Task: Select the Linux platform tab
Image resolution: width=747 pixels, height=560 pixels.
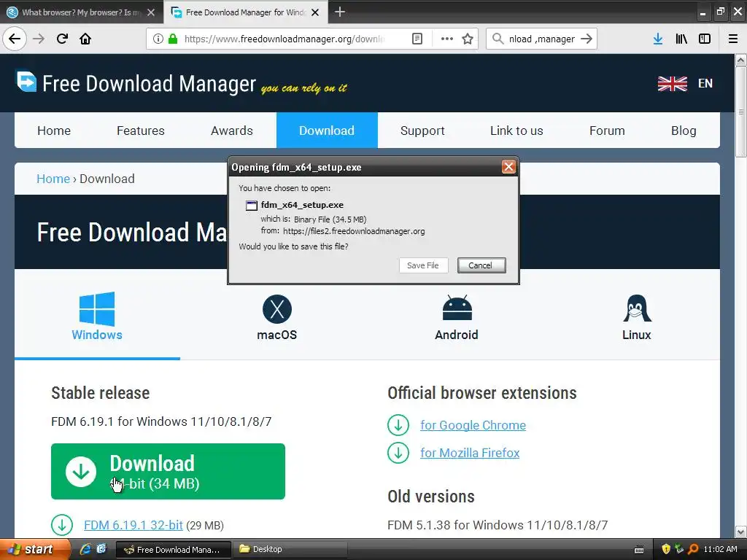Action: point(636,318)
